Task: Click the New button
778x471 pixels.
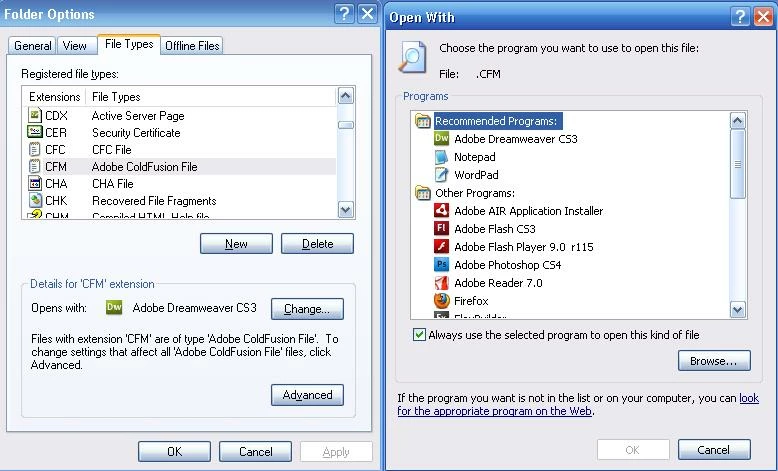Action: (236, 243)
